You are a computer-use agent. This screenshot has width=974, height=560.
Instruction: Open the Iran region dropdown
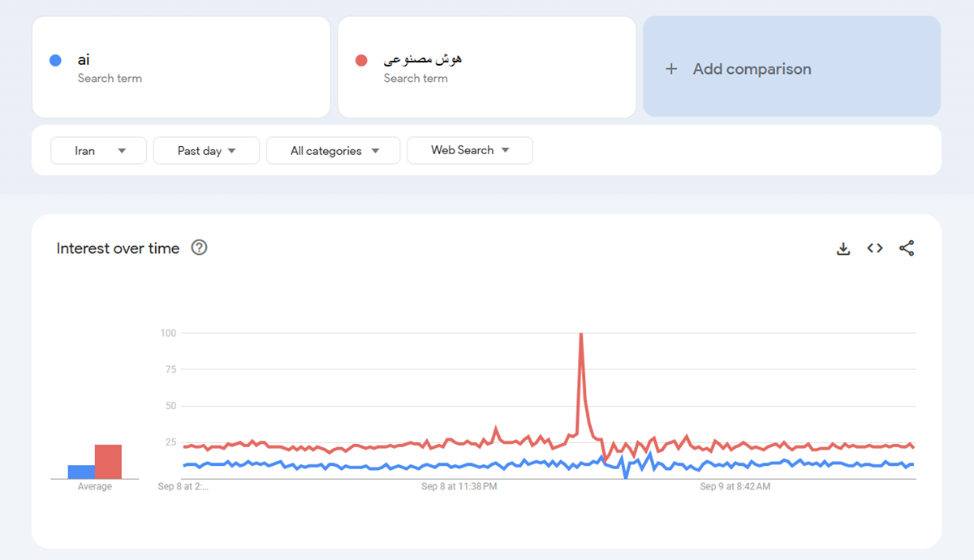[x=98, y=151]
